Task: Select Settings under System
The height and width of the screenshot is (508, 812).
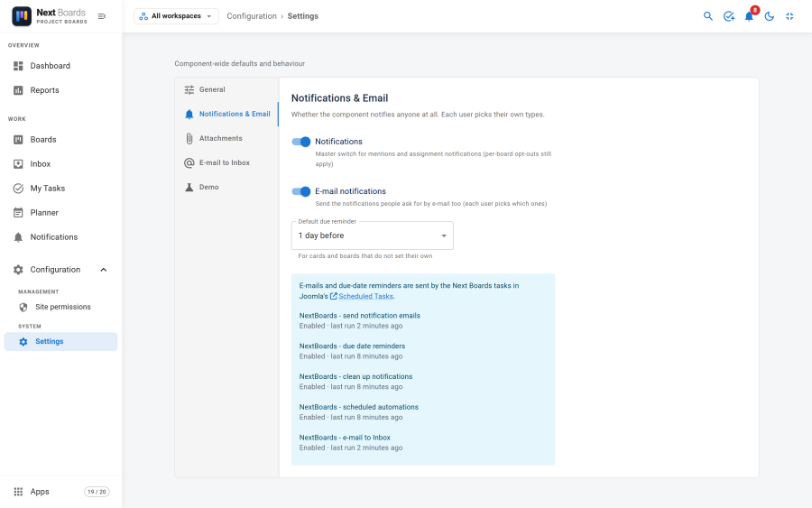Action: tap(60, 342)
